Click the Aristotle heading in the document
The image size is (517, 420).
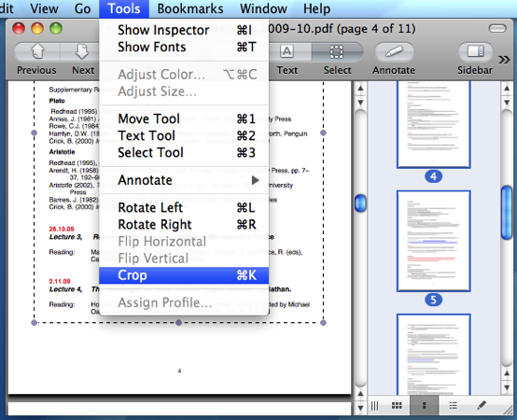(x=62, y=152)
